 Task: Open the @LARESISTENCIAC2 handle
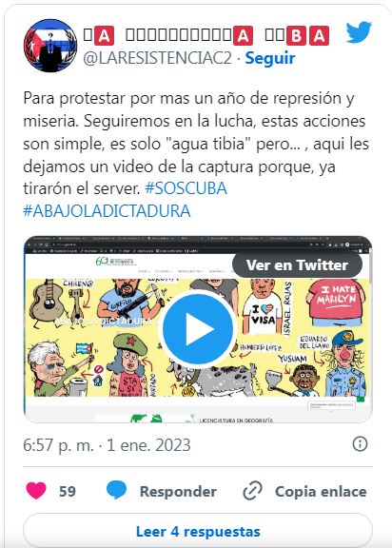click(x=158, y=58)
